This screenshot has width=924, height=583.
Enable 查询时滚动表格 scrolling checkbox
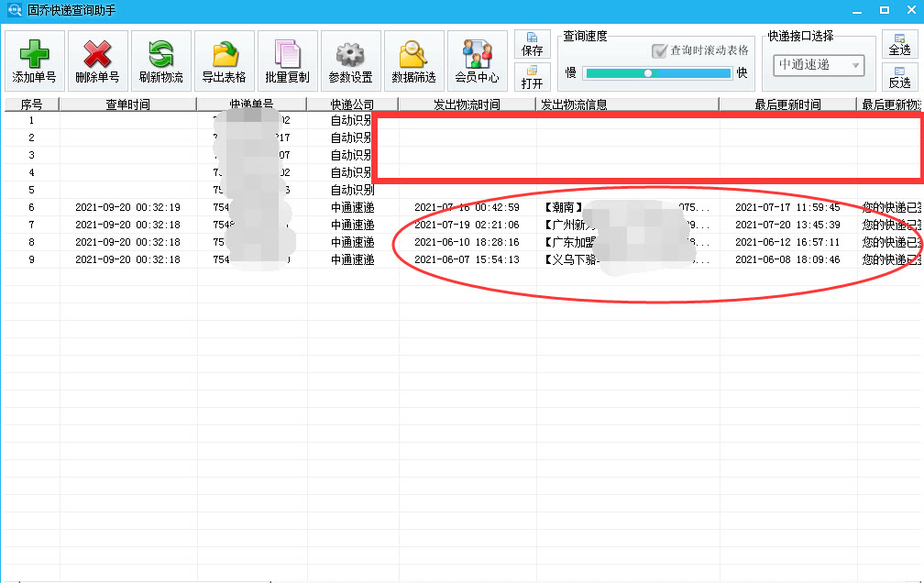pyautogui.click(x=657, y=50)
